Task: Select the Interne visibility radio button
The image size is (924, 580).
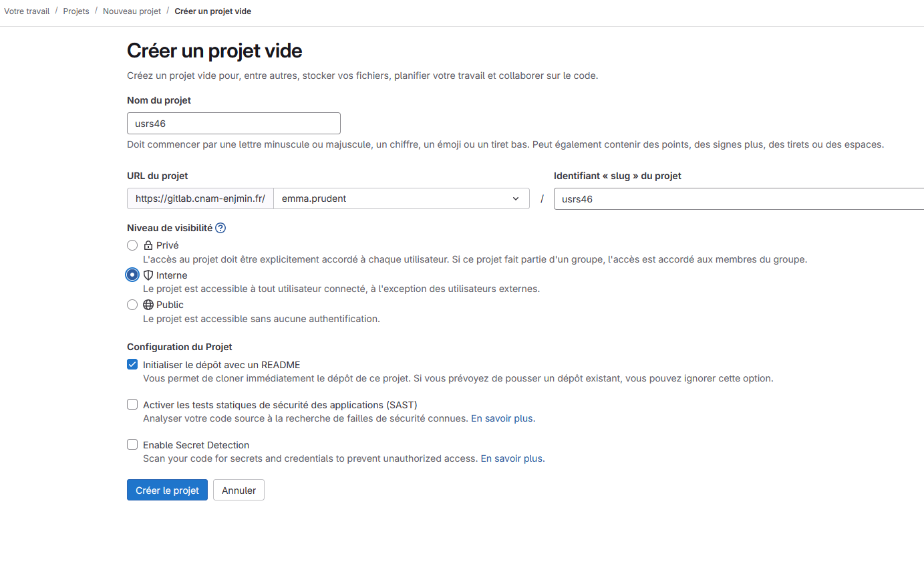Action: [132, 275]
